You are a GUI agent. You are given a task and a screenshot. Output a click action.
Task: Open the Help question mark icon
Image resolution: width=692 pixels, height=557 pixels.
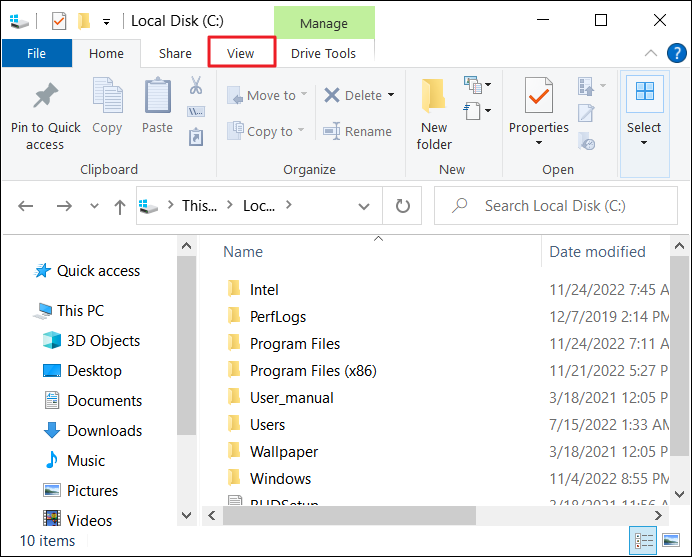coord(674,53)
